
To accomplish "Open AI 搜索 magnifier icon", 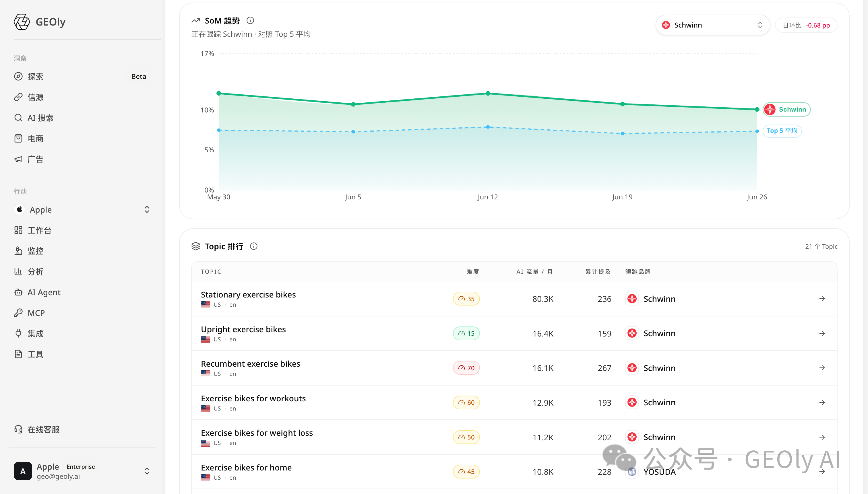I will (x=18, y=118).
